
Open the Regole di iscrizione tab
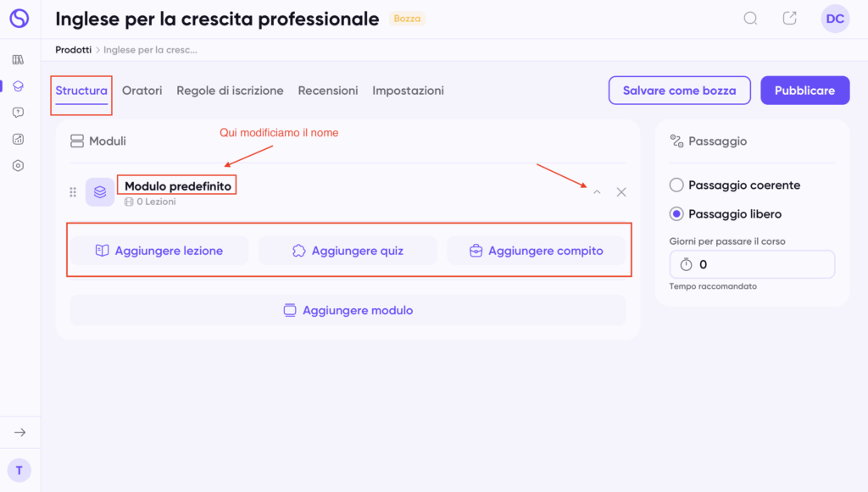(230, 91)
